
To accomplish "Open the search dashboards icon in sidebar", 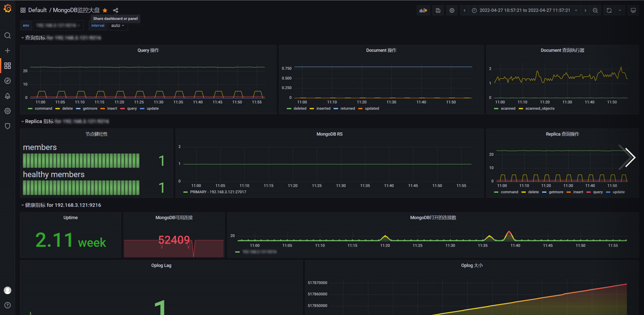I will (x=7, y=35).
